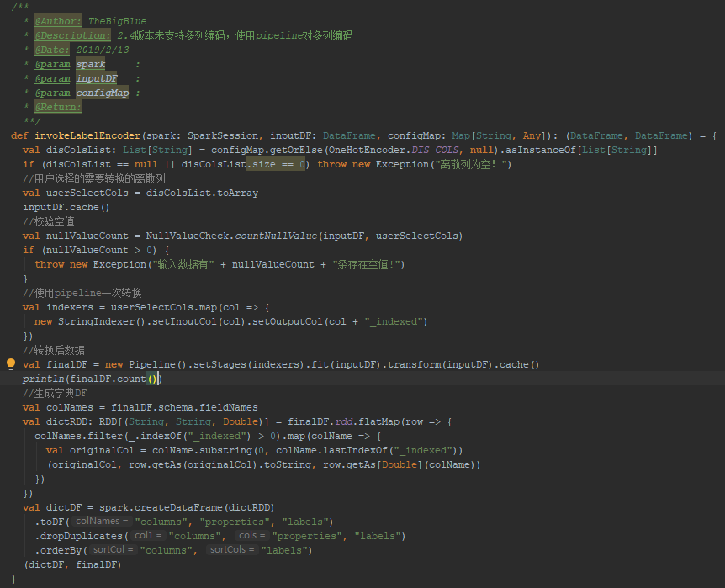
Task: Click the yellow lightbulb intention icon
Action: click(11, 364)
